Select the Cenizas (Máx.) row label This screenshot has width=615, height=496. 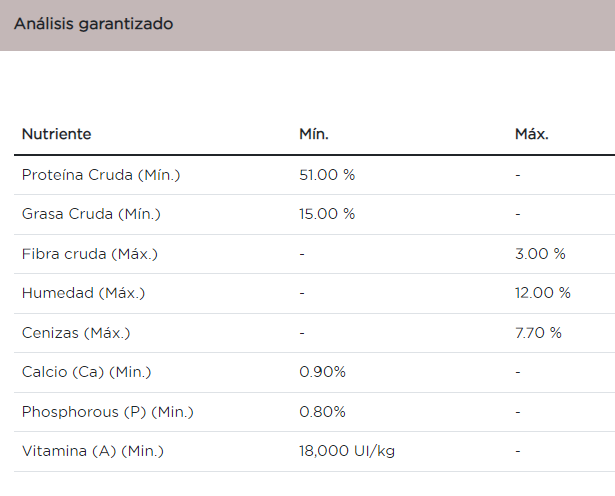pyautogui.click(x=76, y=333)
